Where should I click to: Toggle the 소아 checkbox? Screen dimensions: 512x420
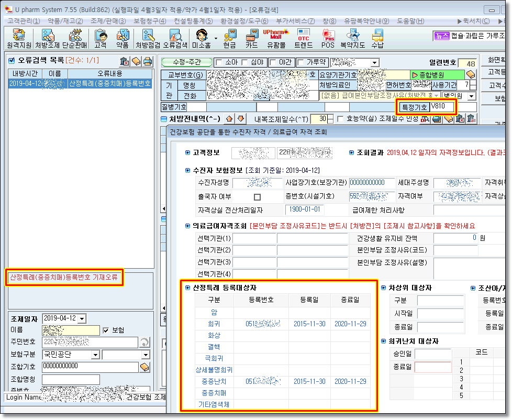[x=219, y=63]
